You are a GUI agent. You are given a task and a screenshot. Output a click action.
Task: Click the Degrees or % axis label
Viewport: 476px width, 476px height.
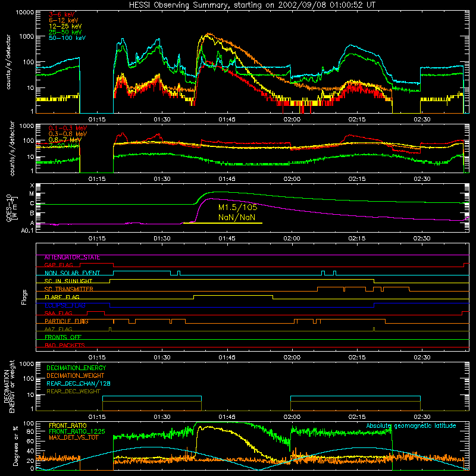[15, 446]
